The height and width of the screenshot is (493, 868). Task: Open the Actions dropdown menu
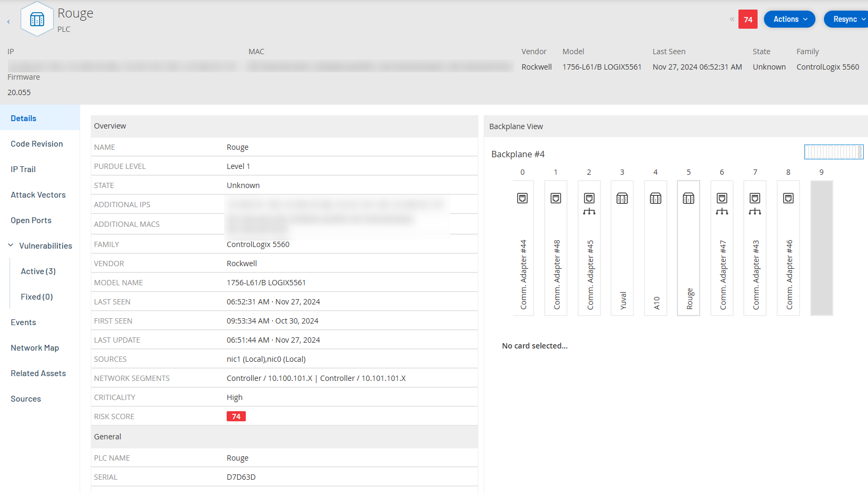(789, 19)
